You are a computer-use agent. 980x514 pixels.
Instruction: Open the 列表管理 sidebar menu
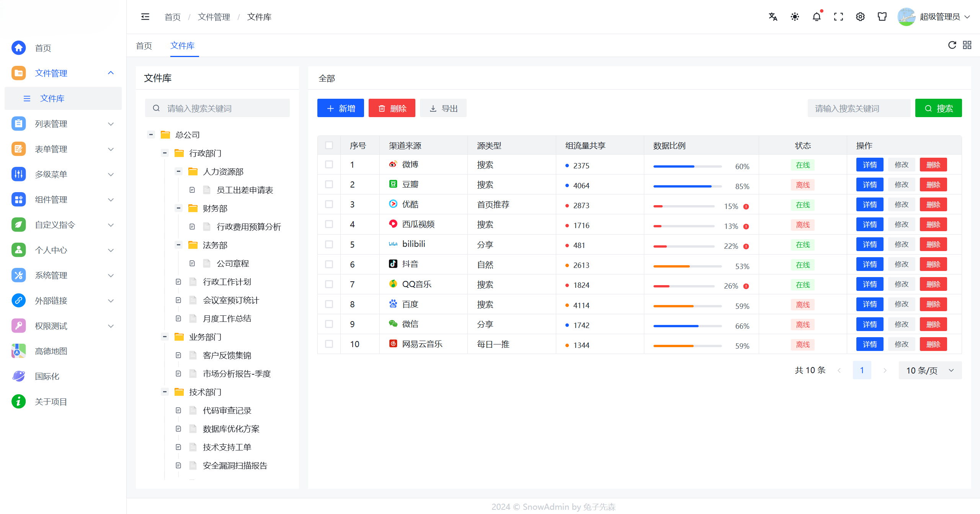click(x=51, y=123)
